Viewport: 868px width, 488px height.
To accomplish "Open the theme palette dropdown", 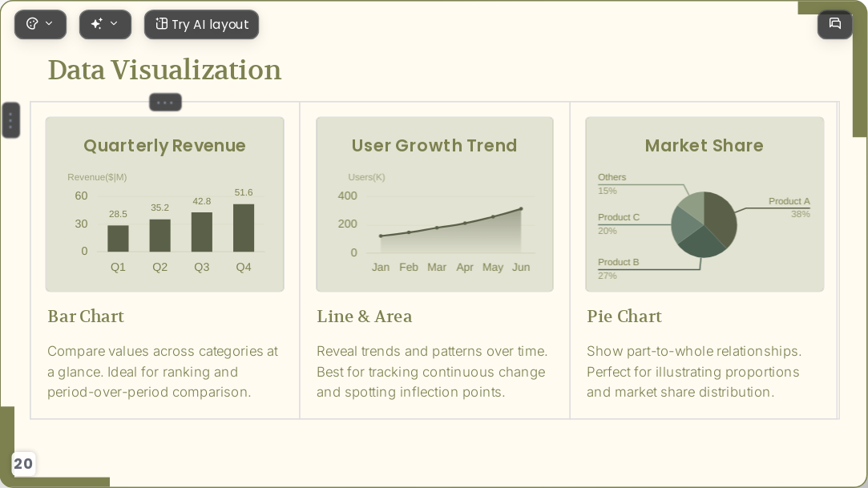I will [40, 24].
